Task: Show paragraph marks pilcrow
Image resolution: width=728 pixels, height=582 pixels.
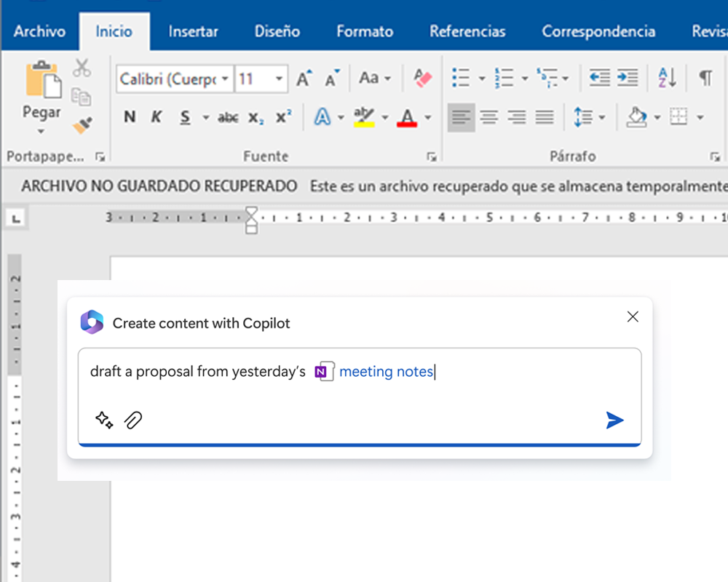Action: [705, 78]
